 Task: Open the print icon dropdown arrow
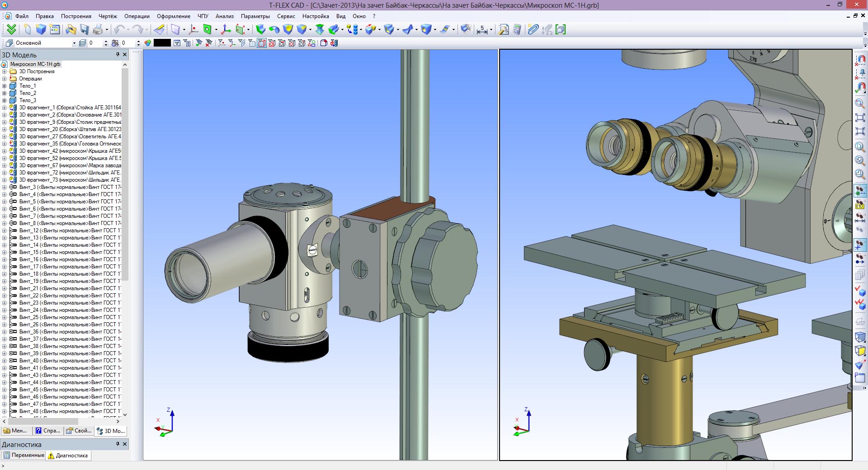pos(107,30)
